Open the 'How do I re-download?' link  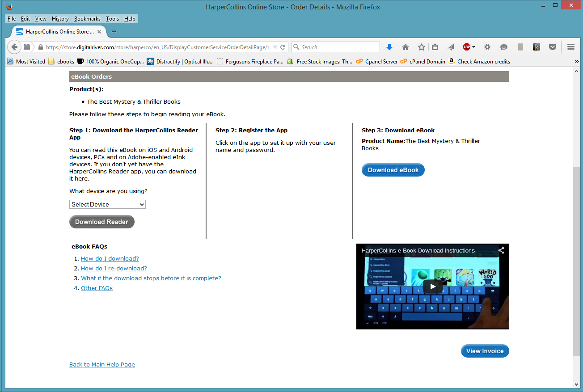coord(114,268)
